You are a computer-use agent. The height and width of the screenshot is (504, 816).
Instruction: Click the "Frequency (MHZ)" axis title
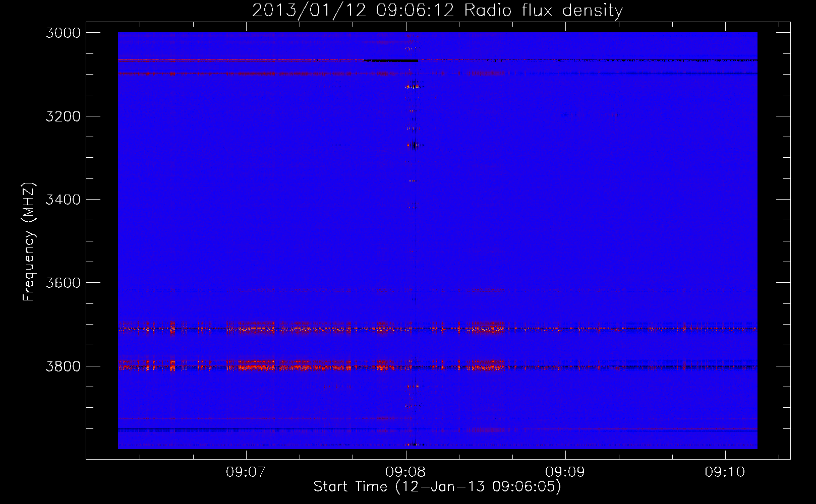coord(29,241)
